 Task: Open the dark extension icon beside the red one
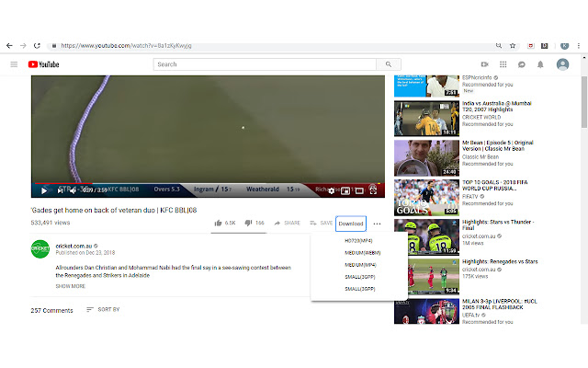pos(545,46)
